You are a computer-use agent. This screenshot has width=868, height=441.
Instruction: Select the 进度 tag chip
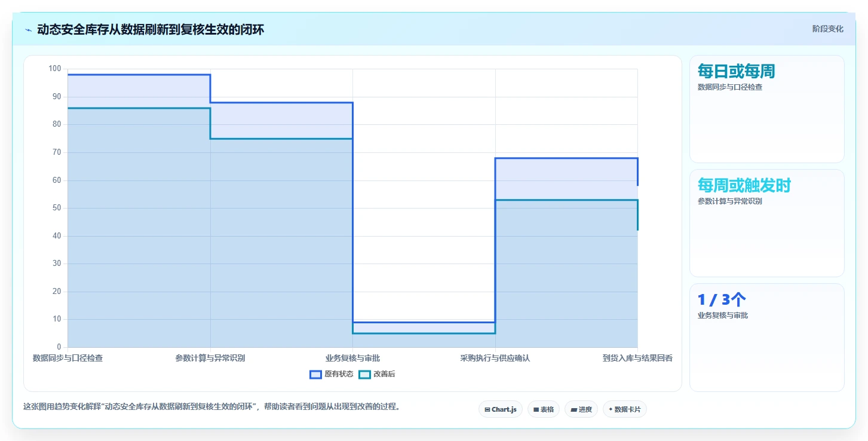(x=581, y=409)
